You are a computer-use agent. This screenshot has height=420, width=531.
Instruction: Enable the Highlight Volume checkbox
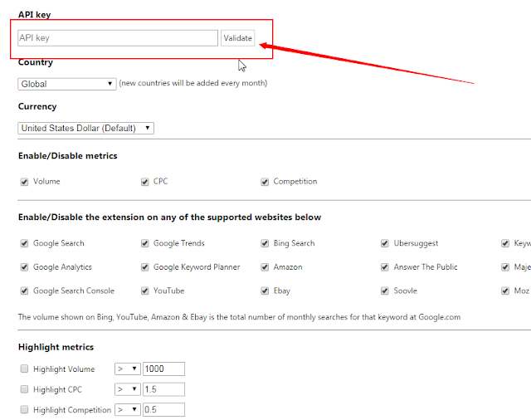24,369
